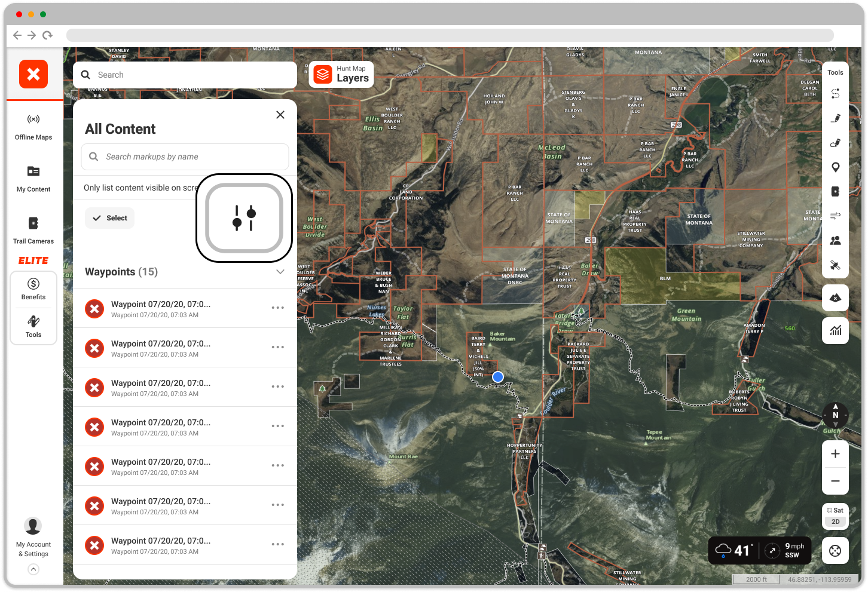Close the All Content panel
868x592 pixels.
280,115
